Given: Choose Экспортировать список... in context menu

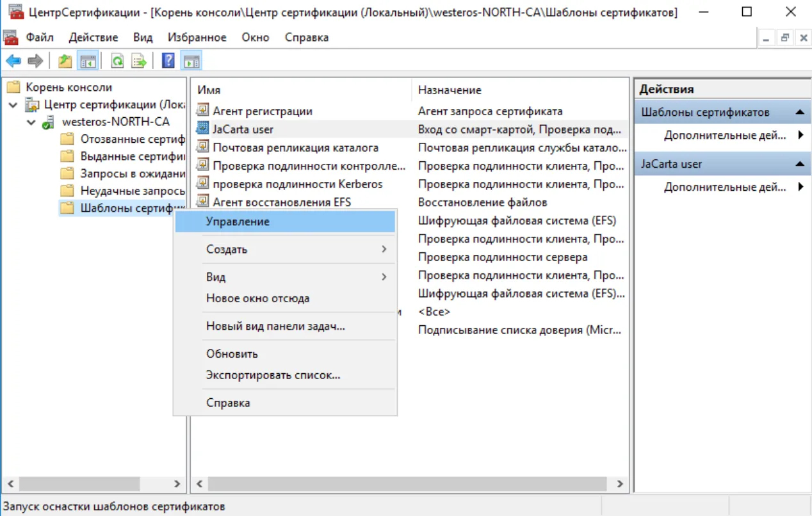Looking at the screenshot, I should [285, 375].
